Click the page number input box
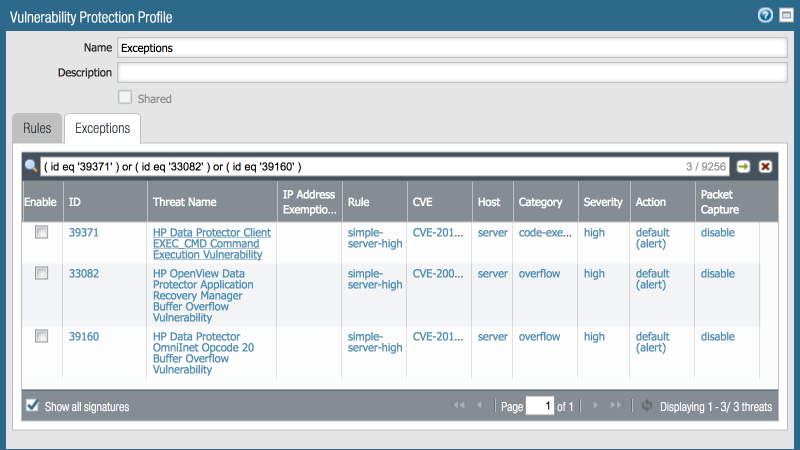800x450 pixels. 539,406
